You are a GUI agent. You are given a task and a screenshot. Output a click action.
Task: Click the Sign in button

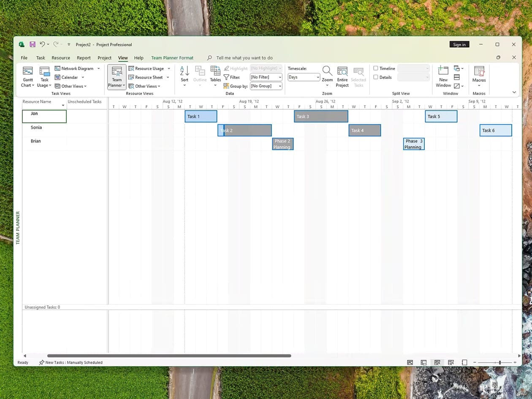[x=459, y=45]
